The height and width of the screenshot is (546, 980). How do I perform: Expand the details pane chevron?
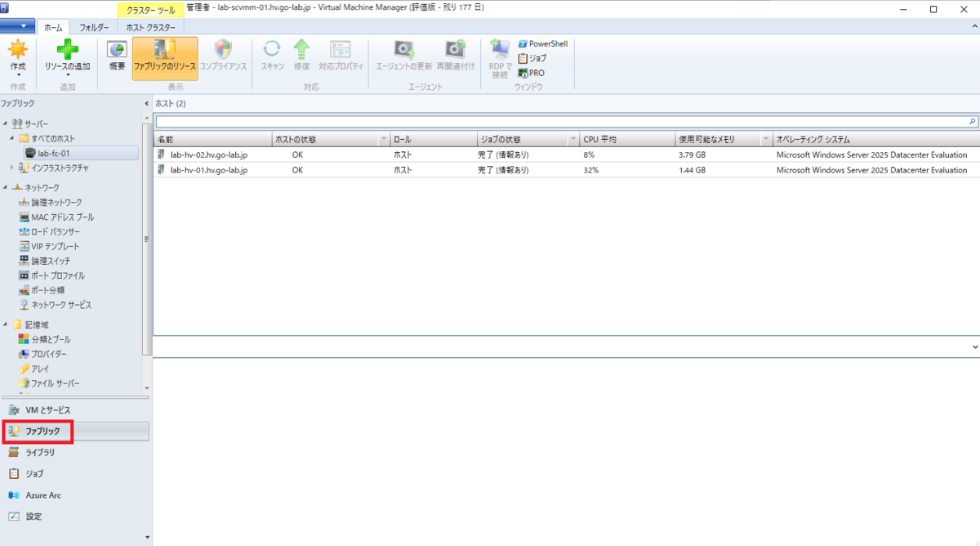click(975, 347)
